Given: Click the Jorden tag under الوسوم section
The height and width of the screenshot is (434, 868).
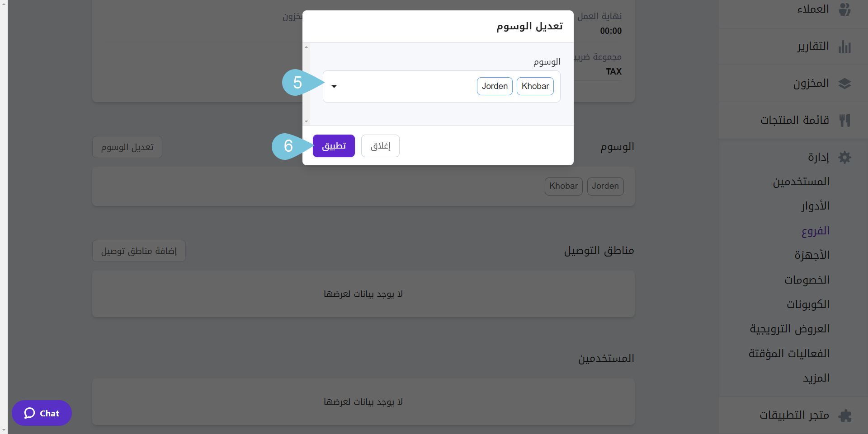Looking at the screenshot, I should [x=605, y=186].
